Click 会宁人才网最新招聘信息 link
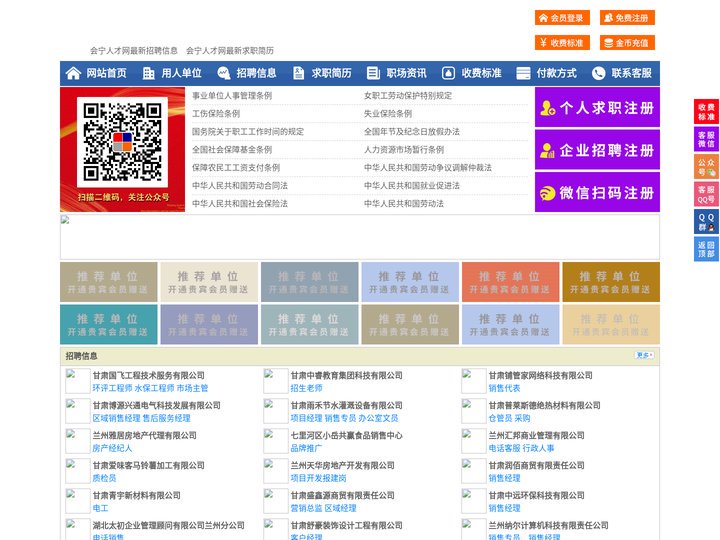The image size is (720, 540). [134, 51]
